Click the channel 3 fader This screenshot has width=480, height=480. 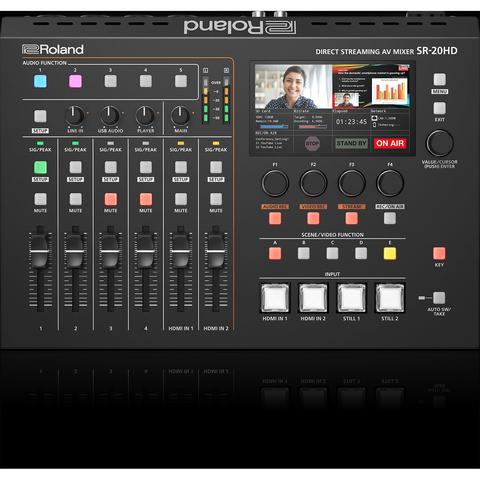point(110,251)
